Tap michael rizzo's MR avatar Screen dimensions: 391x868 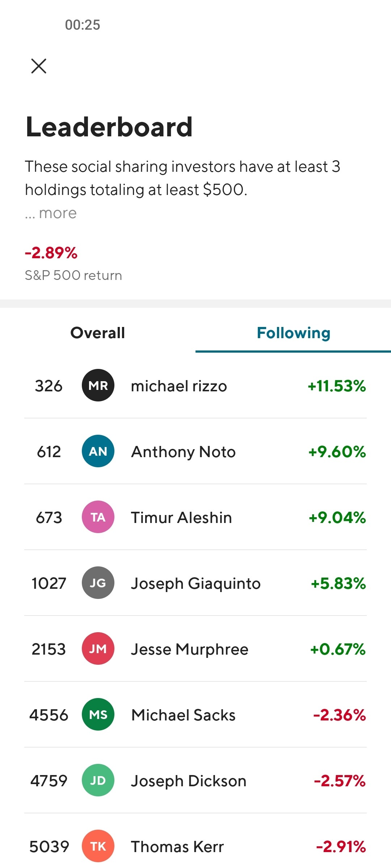(98, 386)
